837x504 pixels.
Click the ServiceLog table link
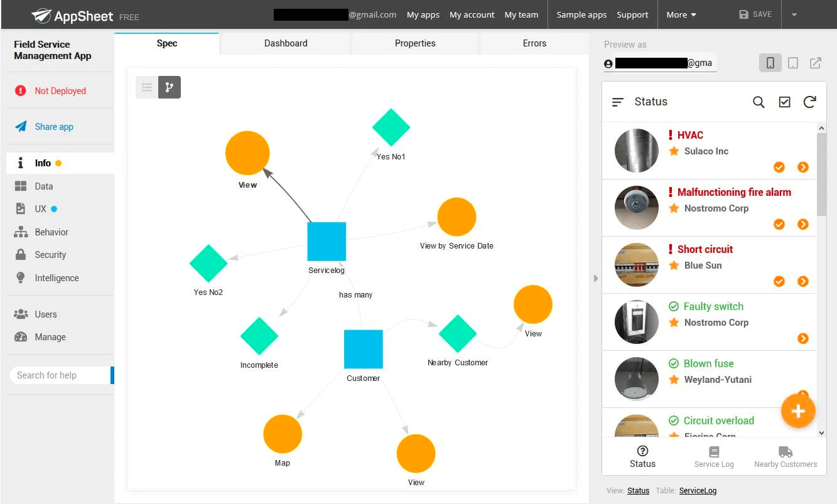click(x=698, y=491)
